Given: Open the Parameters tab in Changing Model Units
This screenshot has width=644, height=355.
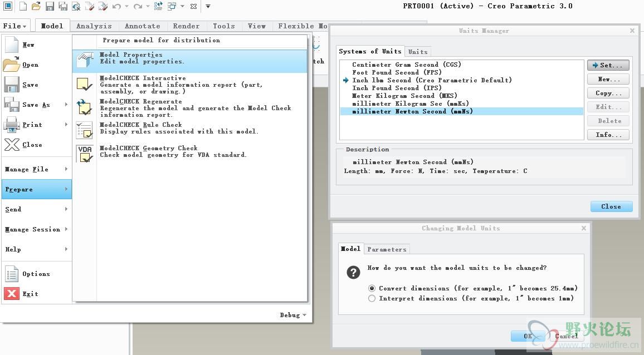Looking at the screenshot, I should [x=387, y=249].
